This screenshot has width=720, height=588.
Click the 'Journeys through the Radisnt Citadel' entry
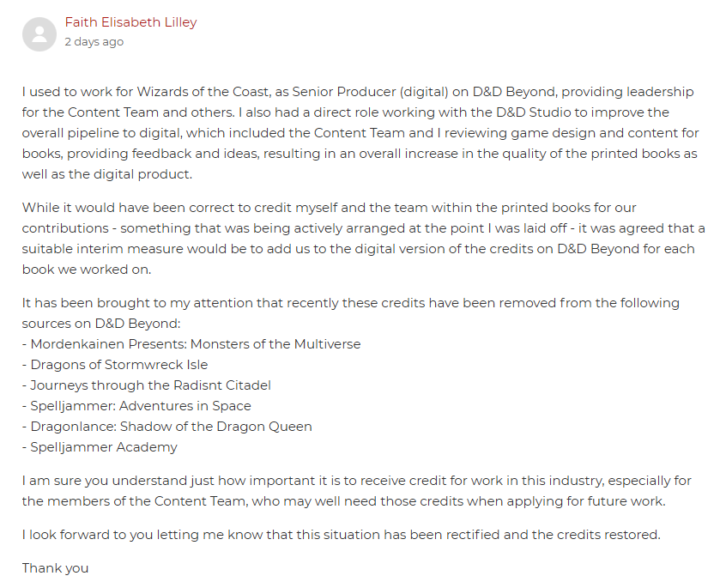coord(147,385)
